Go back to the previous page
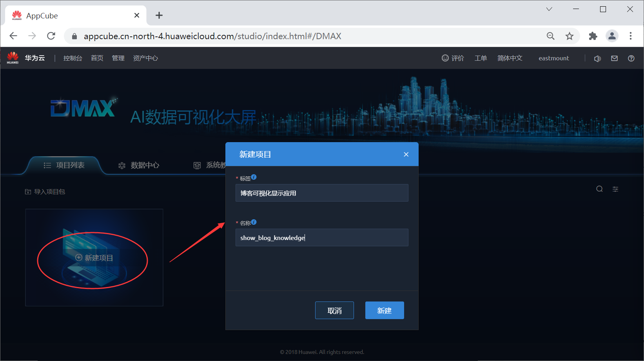 tap(13, 36)
